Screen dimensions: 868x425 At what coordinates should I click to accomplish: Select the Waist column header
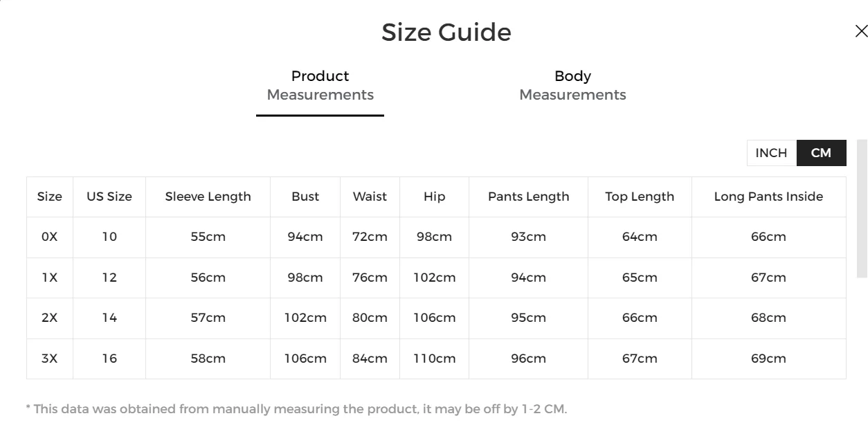(x=370, y=197)
